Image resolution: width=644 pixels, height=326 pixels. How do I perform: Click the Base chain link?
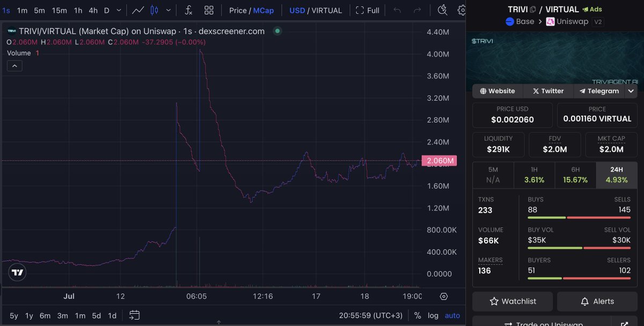520,21
